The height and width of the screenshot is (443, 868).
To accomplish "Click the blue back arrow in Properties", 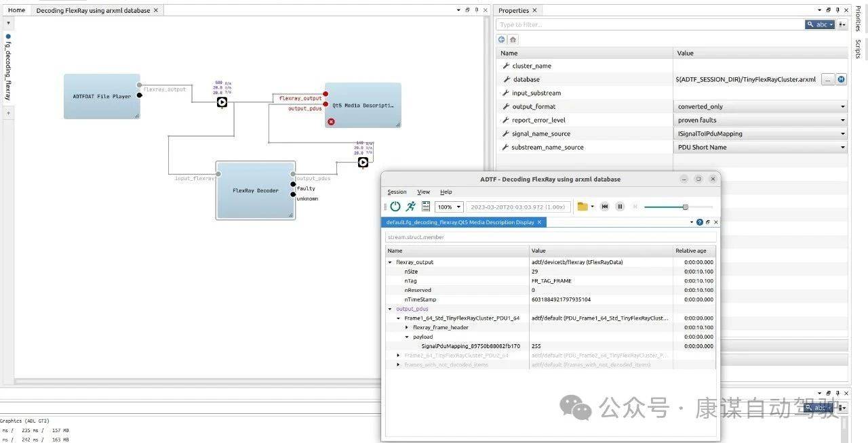I will coord(502,39).
